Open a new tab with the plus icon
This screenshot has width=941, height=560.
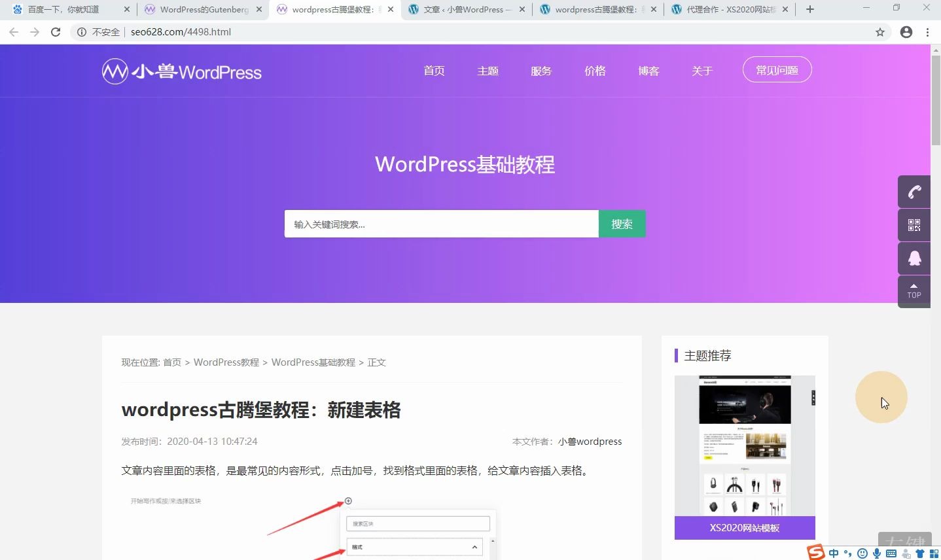810,9
